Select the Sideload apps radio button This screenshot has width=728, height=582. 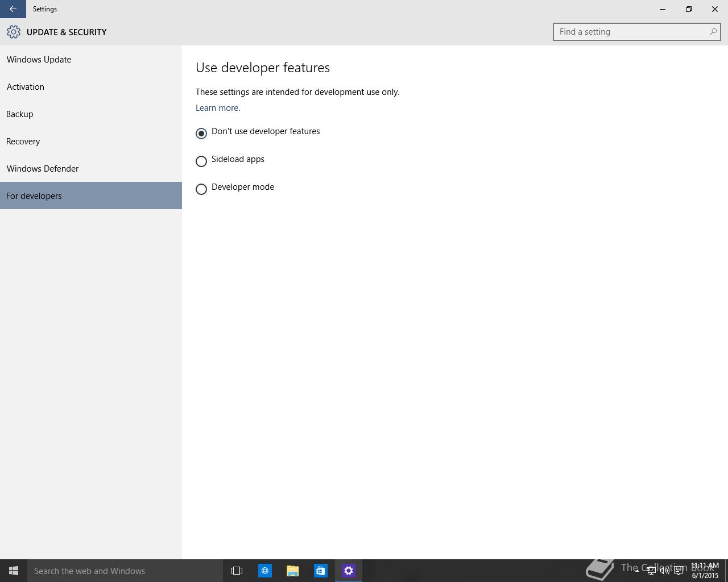[201, 161]
